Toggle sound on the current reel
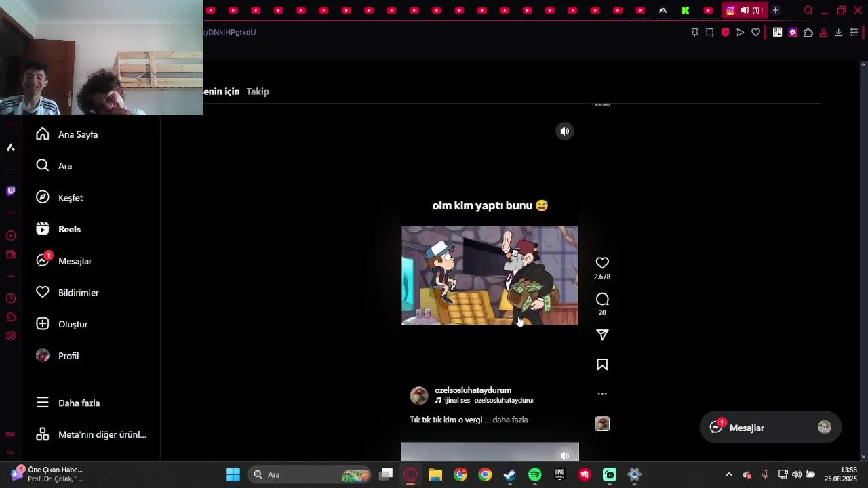Screen dimensions: 868x488 click(565, 131)
